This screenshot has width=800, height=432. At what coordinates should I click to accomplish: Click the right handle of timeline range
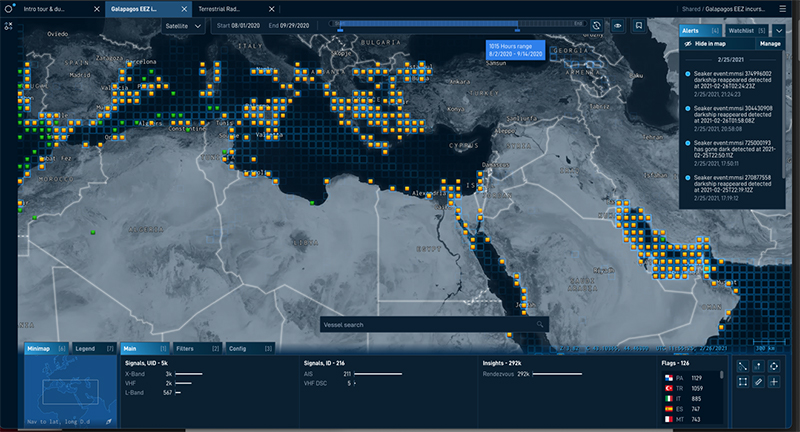click(517, 30)
